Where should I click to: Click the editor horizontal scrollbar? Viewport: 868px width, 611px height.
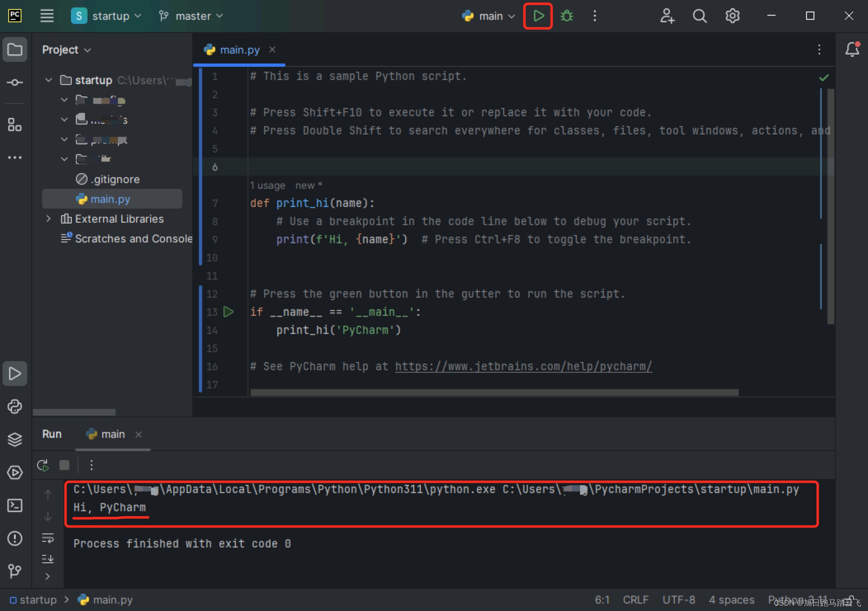pos(494,392)
